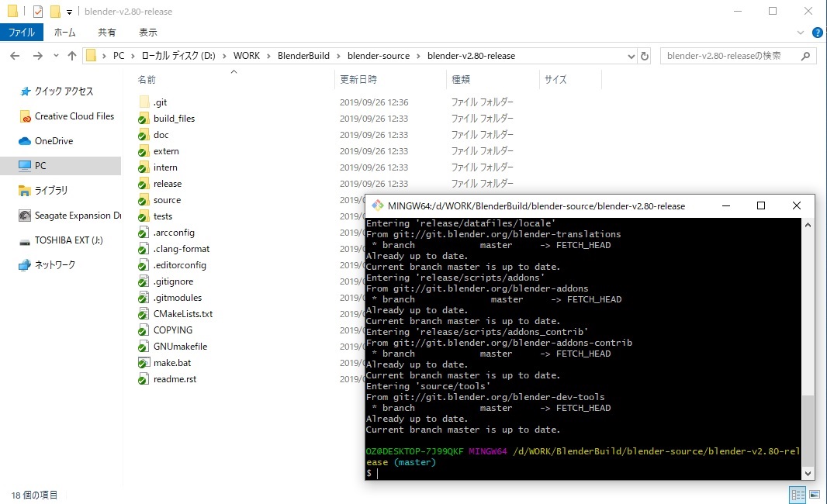
Task: Switch to large icons view layout
Action: coord(815,495)
